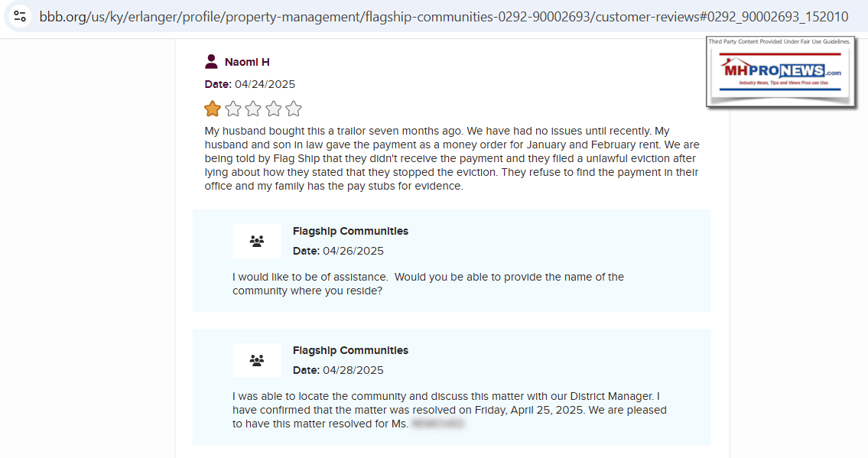Click the second empty rating star

click(232, 109)
